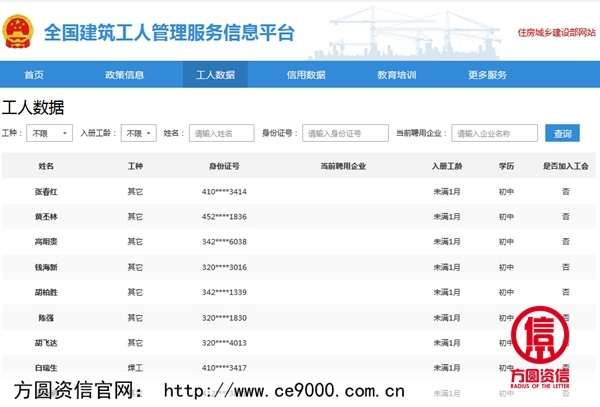The width and height of the screenshot is (600, 407).
Task: Open the 政策信息 nav tab
Action: 124,75
